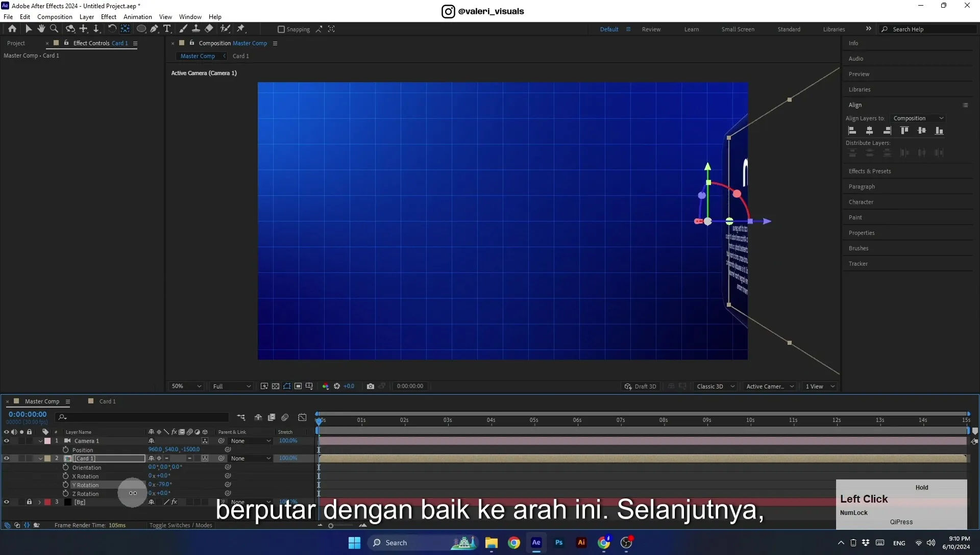Viewport: 980px width, 555px height.
Task: Select the Eraser tool
Action: [x=209, y=29]
